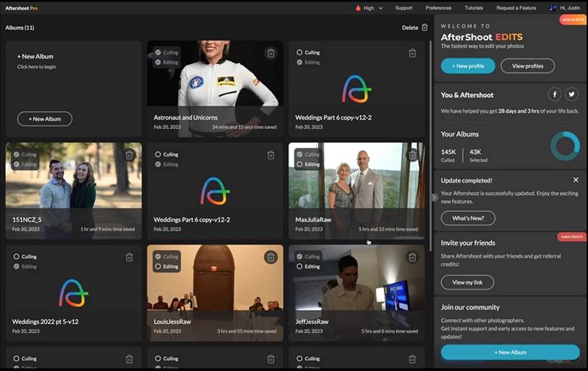The height and width of the screenshot is (371, 588).
Task: Open the Tutorials menu item
Action: [473, 8]
